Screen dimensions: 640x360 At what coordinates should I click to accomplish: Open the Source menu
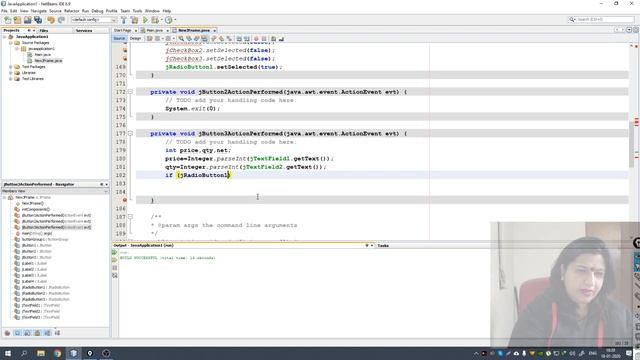pos(55,11)
